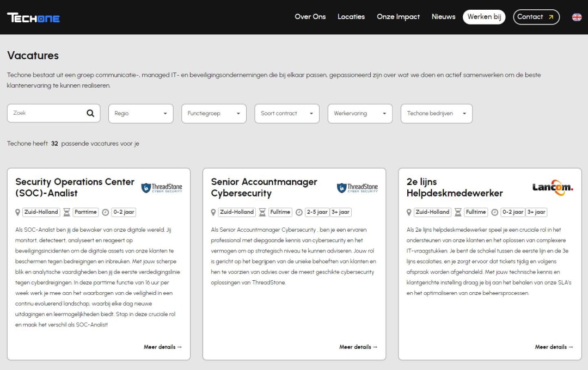This screenshot has height=370, width=588.
Task: Click the Contact button
Action: click(536, 17)
